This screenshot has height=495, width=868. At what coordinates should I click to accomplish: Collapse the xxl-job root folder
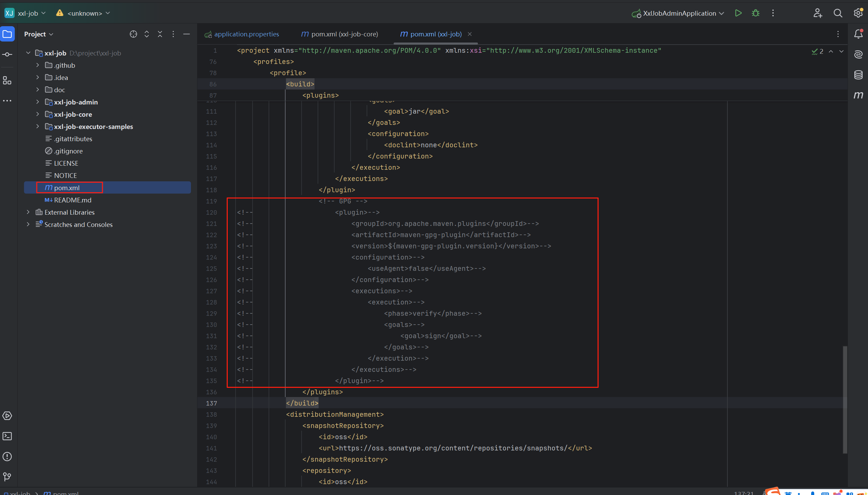[28, 53]
